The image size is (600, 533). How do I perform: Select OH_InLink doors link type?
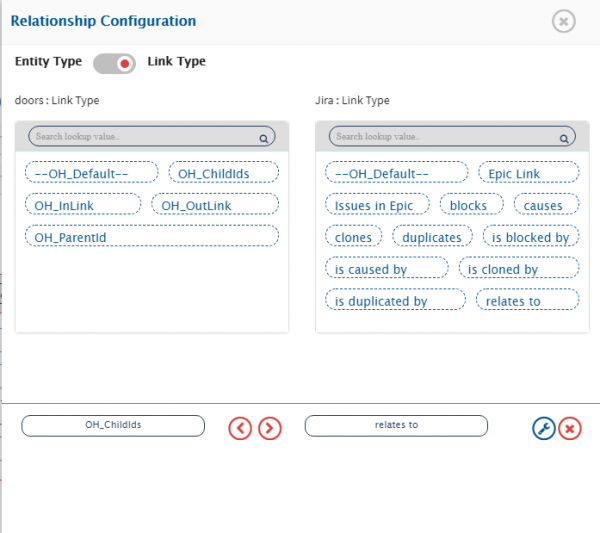pyautogui.click(x=82, y=205)
